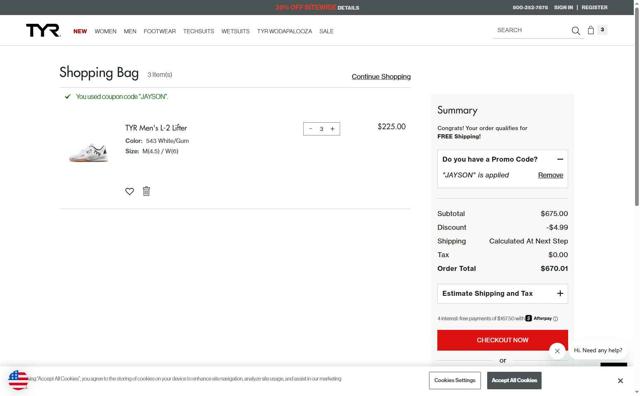Click Cookies Settings button
The image size is (640, 396).
tap(455, 380)
